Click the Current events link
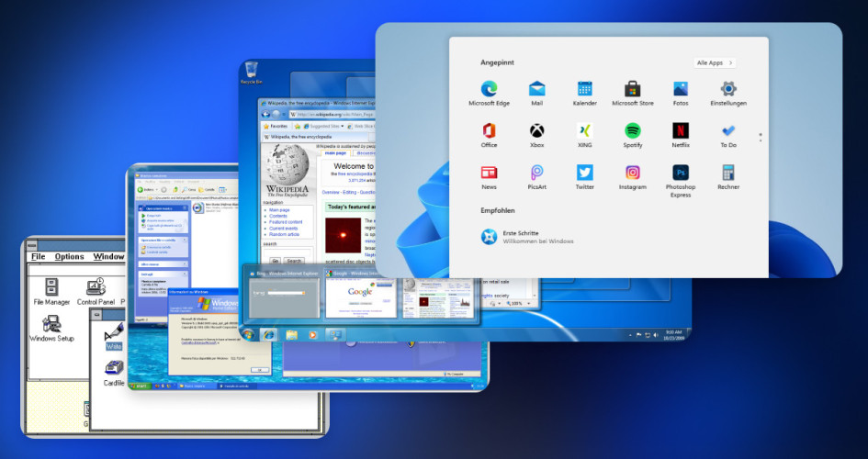 (284, 229)
